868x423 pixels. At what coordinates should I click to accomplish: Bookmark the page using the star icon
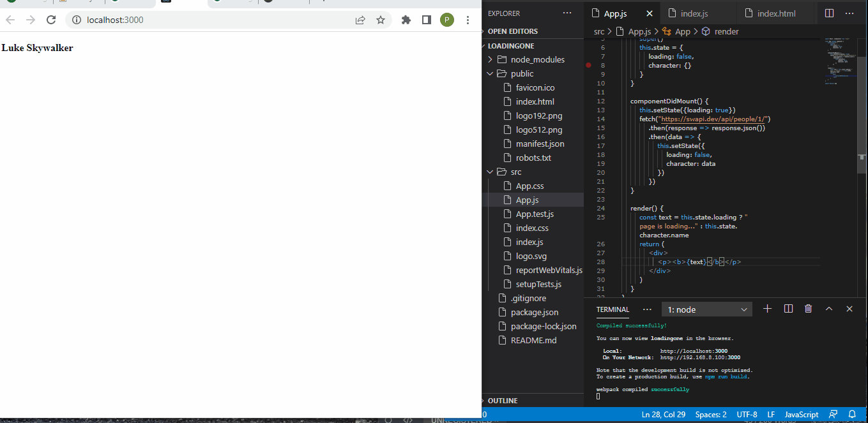[x=381, y=20]
